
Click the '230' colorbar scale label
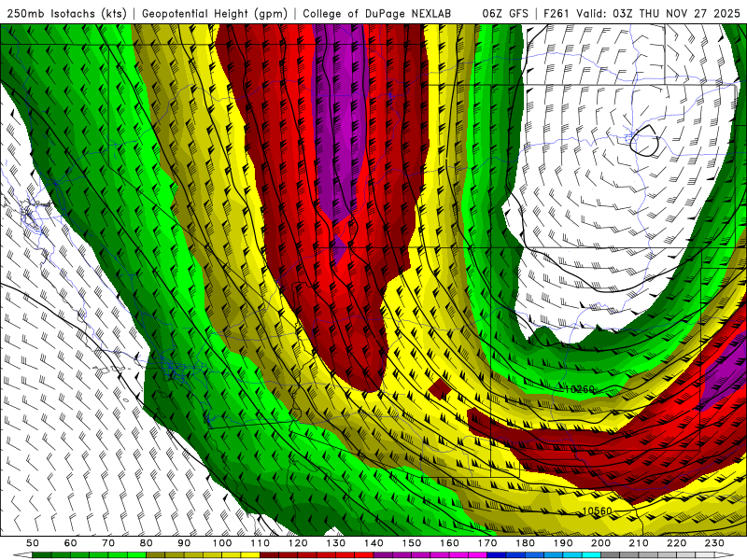714,543
